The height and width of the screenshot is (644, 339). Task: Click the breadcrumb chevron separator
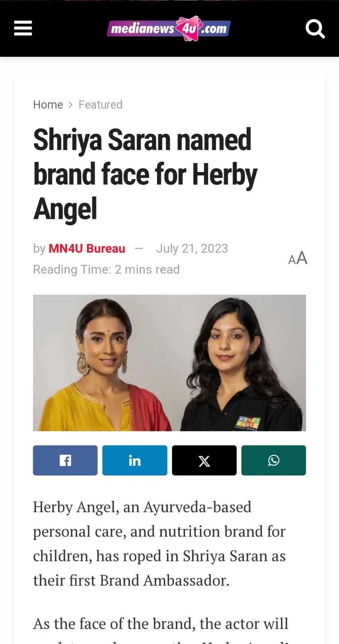[x=71, y=105]
